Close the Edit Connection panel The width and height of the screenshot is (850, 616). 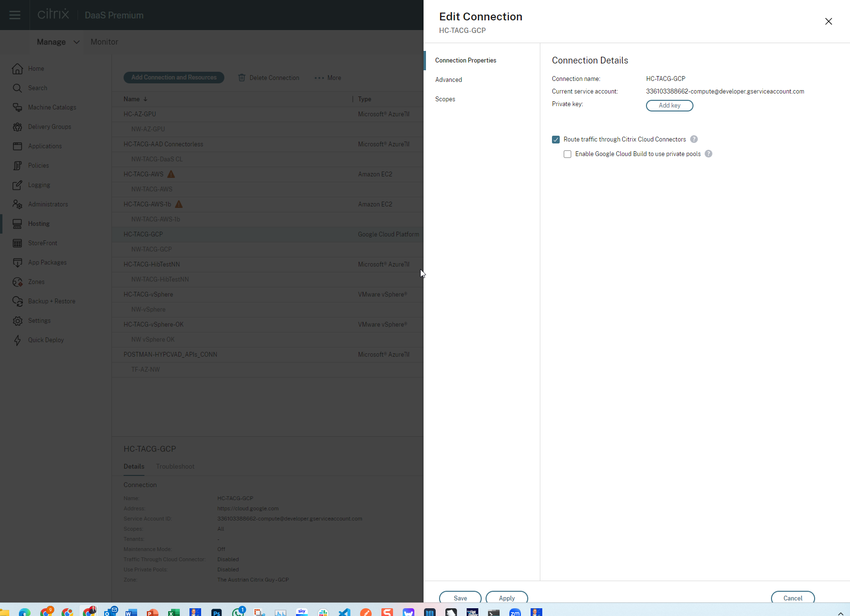coord(829,21)
